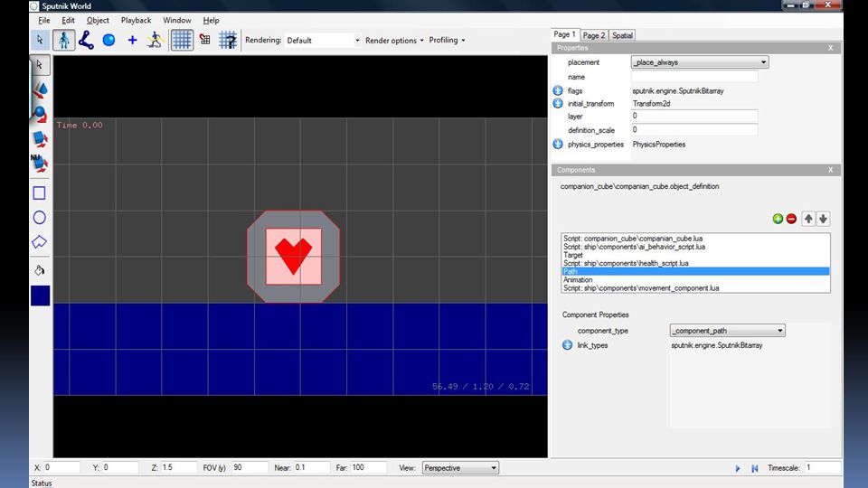Close the Components panel
This screenshot has width=868, height=488.
[830, 170]
